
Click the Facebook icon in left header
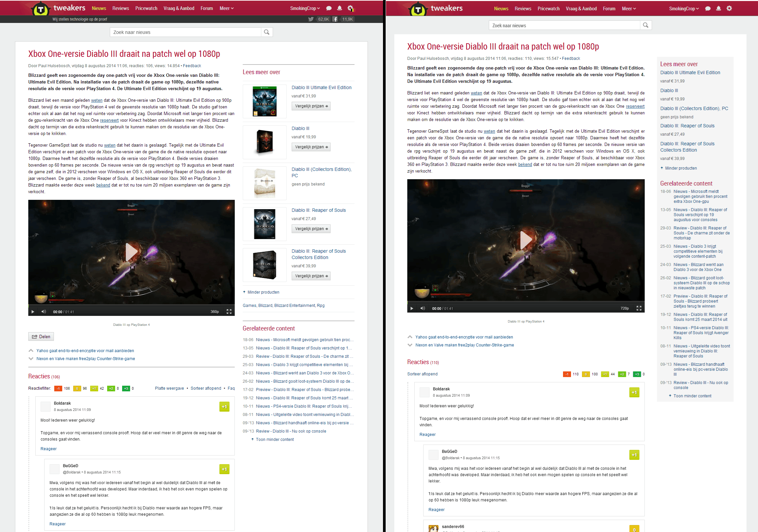tap(335, 19)
